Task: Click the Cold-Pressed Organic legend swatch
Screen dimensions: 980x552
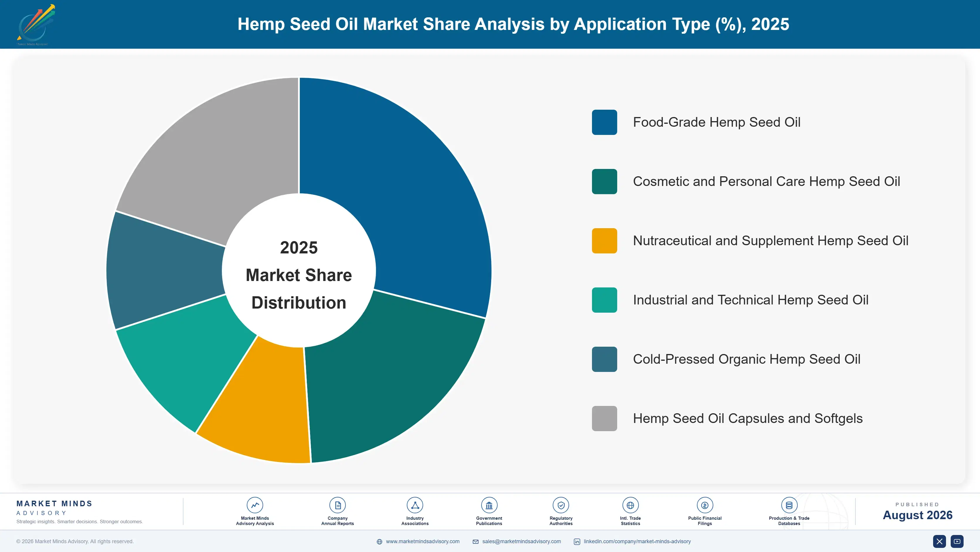Action: [604, 359]
